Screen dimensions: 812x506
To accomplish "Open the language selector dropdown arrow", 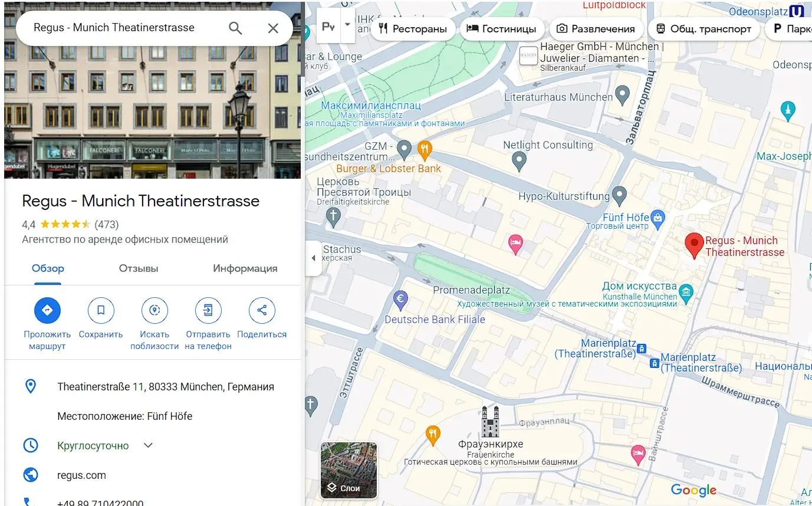I will (347, 25).
